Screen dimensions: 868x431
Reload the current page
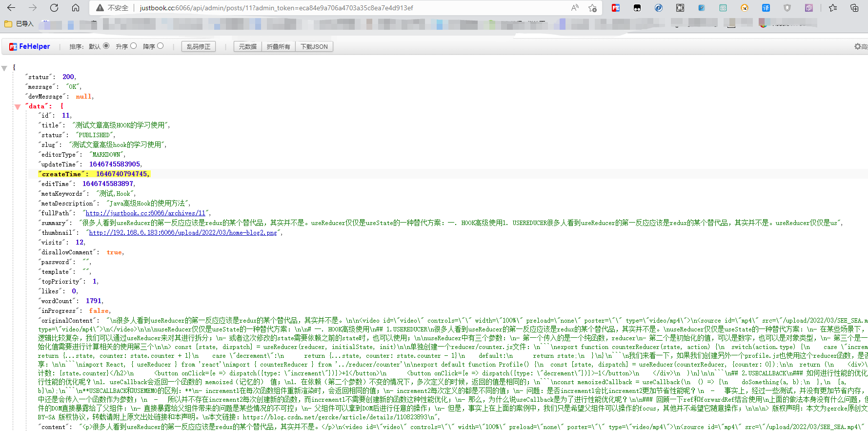pos(54,8)
